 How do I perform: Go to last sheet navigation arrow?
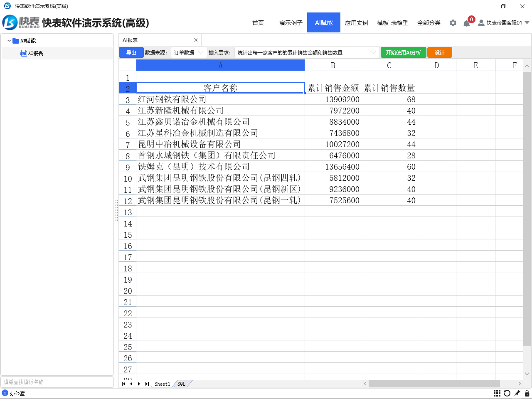pyautogui.click(x=147, y=384)
